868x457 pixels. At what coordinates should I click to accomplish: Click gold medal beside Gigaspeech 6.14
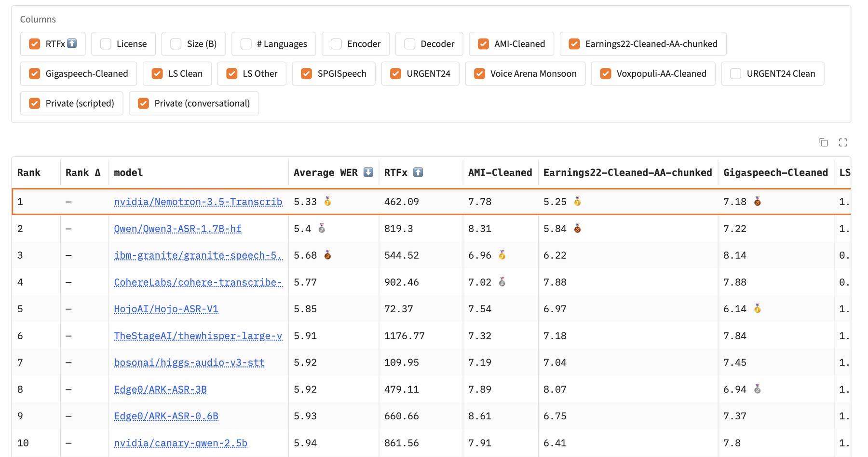click(758, 309)
